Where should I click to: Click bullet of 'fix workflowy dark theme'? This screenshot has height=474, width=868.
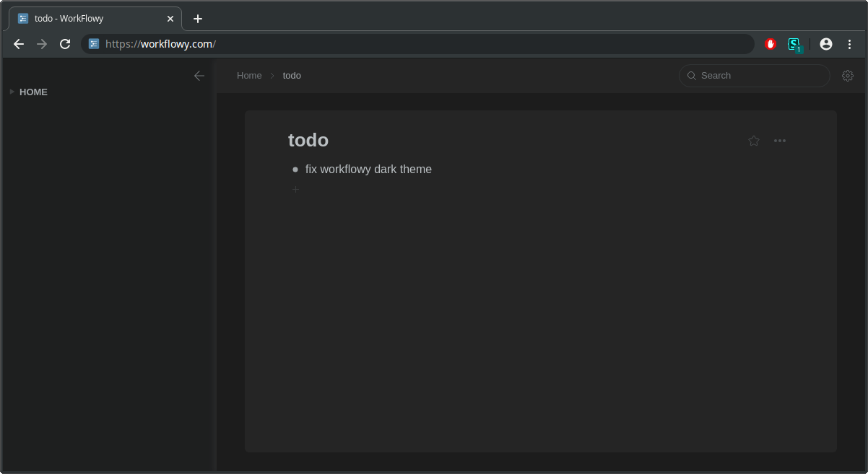[295, 170]
